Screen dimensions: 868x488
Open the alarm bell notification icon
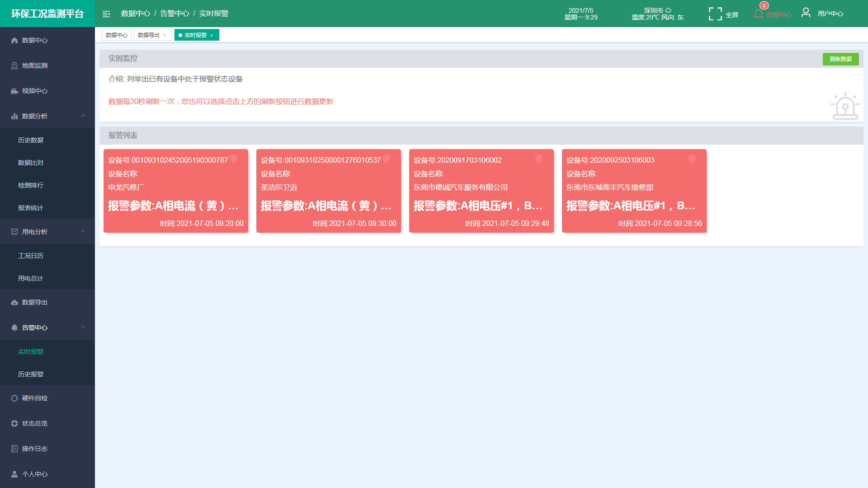click(x=759, y=14)
